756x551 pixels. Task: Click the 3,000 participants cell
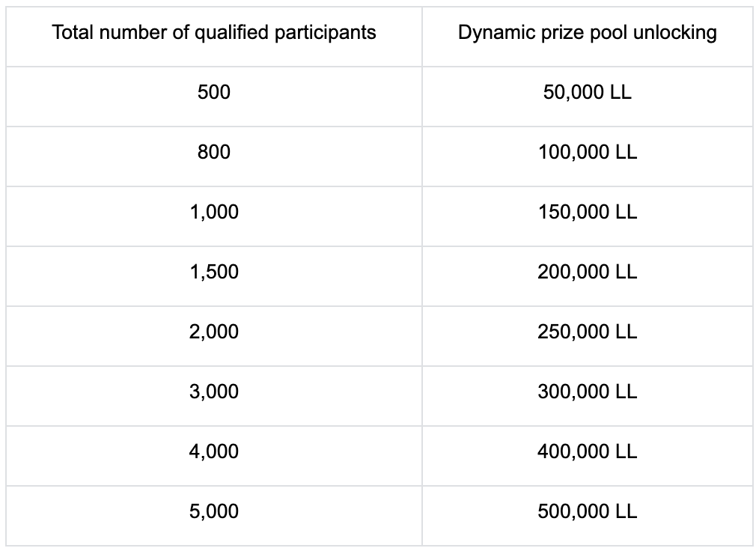pyautogui.click(x=214, y=392)
